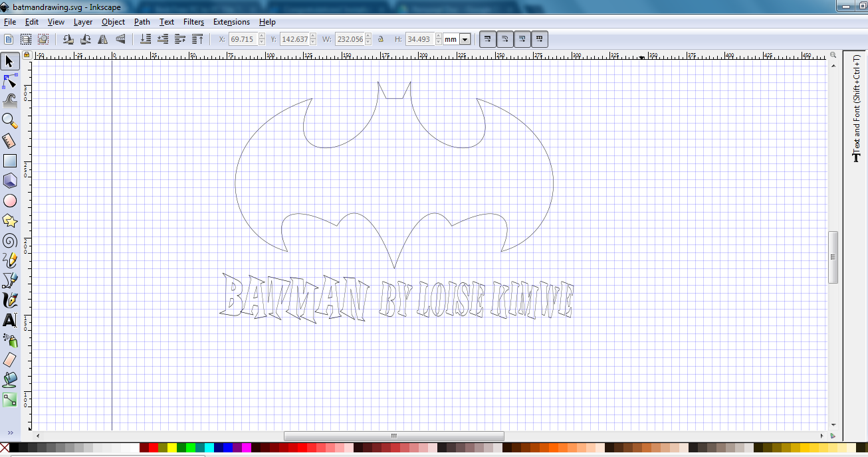Select the Calligraphy tool
Image resolution: width=868 pixels, height=457 pixels.
pyautogui.click(x=9, y=300)
